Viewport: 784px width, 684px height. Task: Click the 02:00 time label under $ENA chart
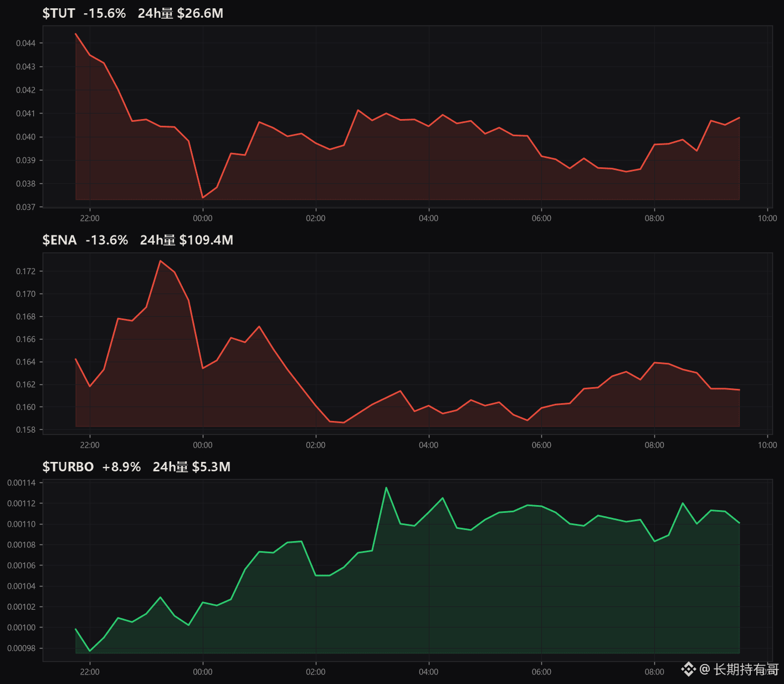click(x=316, y=445)
